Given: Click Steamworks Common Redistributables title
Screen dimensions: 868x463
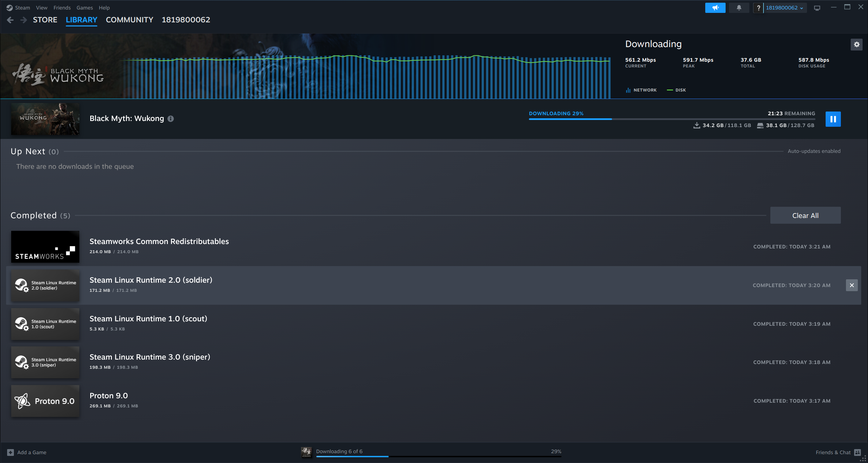Looking at the screenshot, I should point(159,241).
